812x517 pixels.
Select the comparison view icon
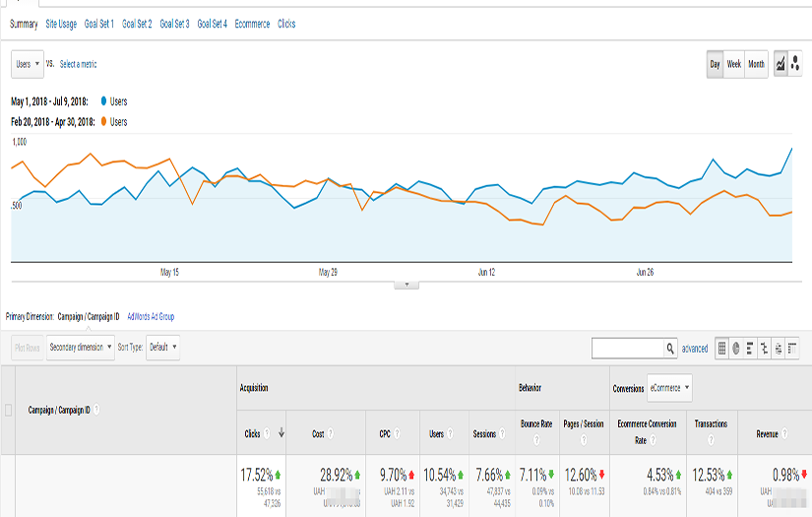(x=764, y=348)
